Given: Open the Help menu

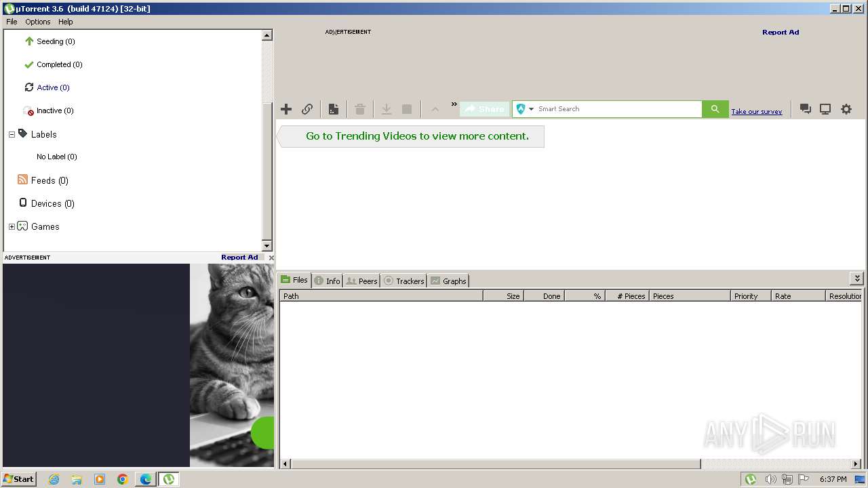Looking at the screenshot, I should [x=65, y=22].
